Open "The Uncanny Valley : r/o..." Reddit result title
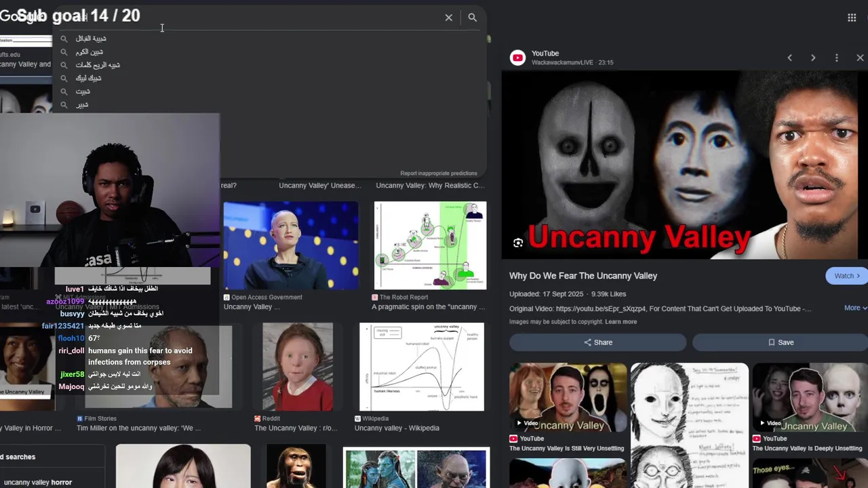The image size is (868, 488). [x=296, y=428]
